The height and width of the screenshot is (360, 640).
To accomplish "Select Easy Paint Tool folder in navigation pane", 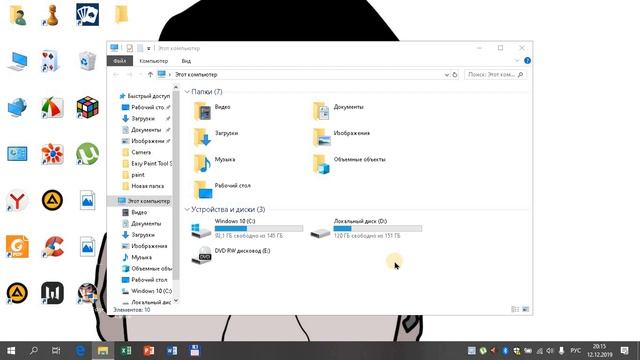I will pyautogui.click(x=147, y=163).
